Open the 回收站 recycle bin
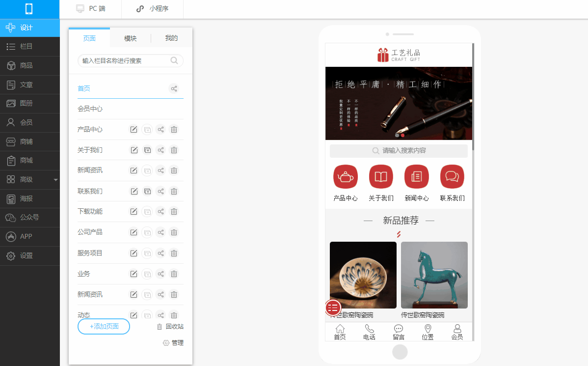This screenshot has height=366, width=588. coord(170,327)
